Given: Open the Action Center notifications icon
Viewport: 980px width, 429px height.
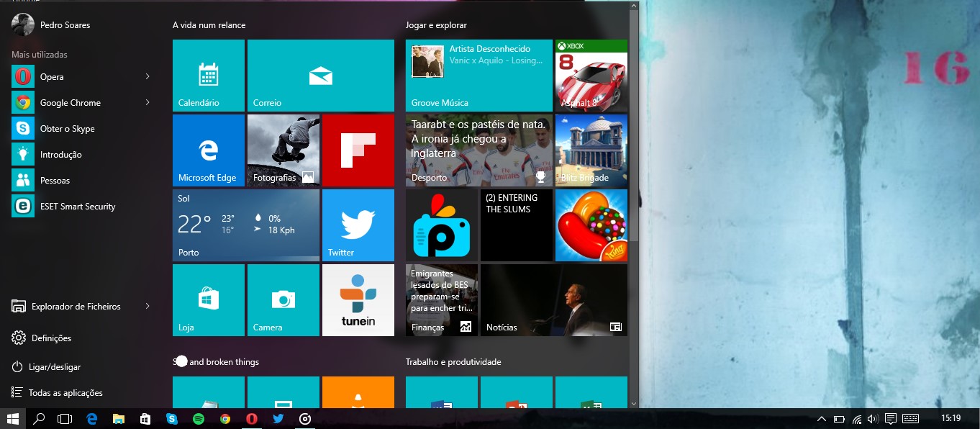Looking at the screenshot, I should [891, 418].
